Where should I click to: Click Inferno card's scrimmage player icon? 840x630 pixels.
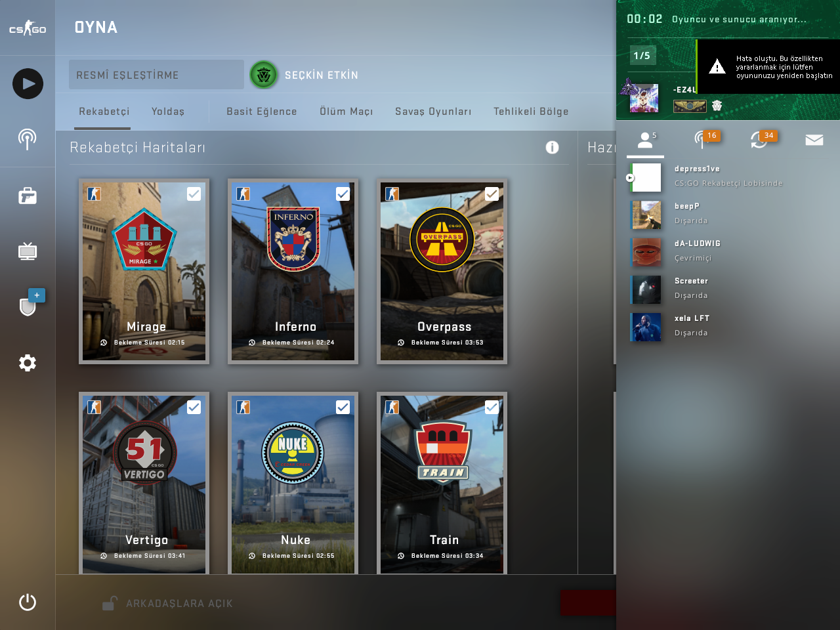click(x=243, y=194)
